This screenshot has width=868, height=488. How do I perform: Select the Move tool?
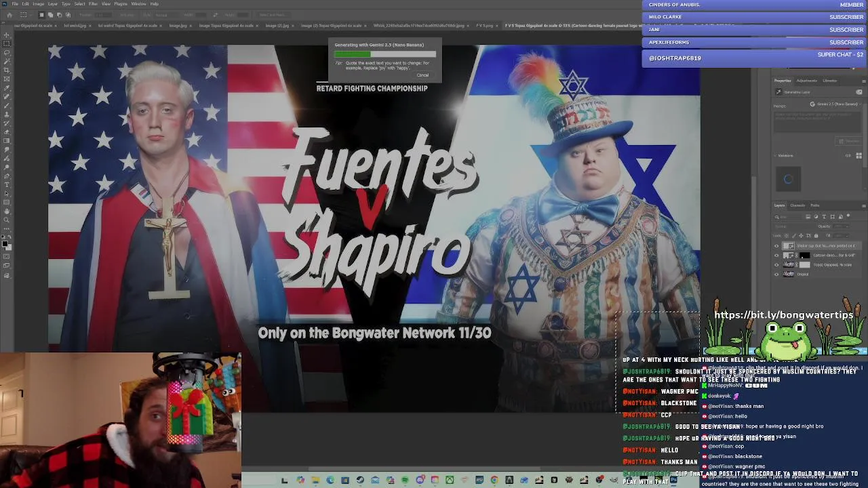tap(7, 35)
